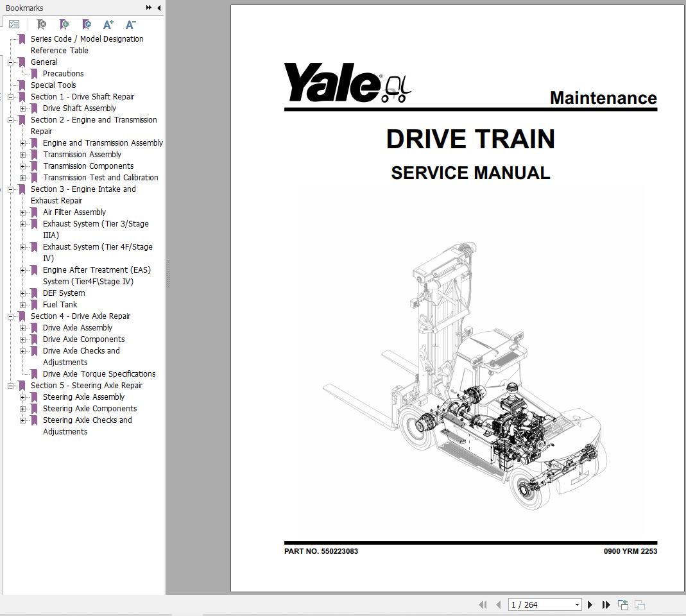Click the Bookmarks panel title
This screenshot has width=686, height=616.
click(x=24, y=8)
